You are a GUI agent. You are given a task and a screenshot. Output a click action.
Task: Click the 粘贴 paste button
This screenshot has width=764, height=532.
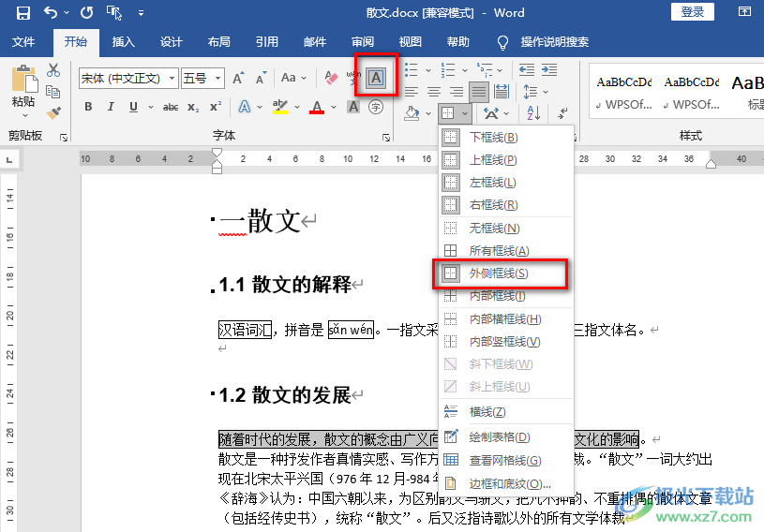tap(23, 92)
